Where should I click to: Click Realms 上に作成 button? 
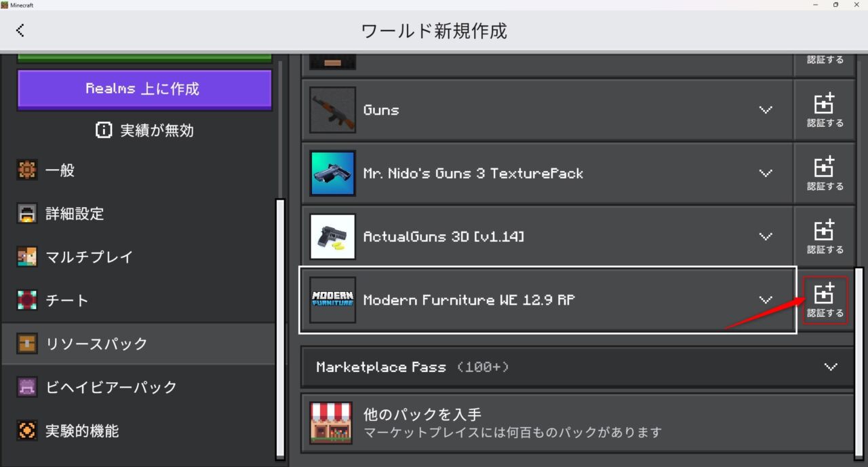(144, 89)
